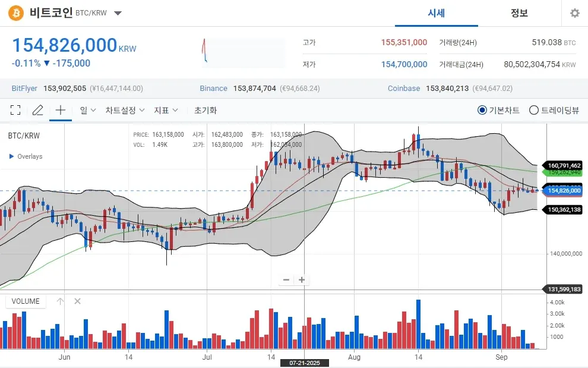Switch to the 정보 tab
Viewport: 588px width, 368px height.
(x=519, y=13)
